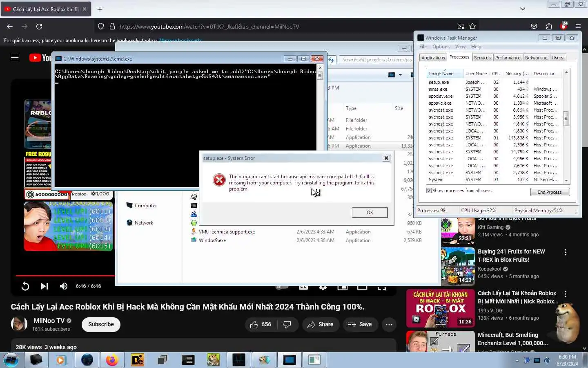Image resolution: width=588 pixels, height=368 pixels.
Task: Save video to a playlist
Action: (360, 325)
